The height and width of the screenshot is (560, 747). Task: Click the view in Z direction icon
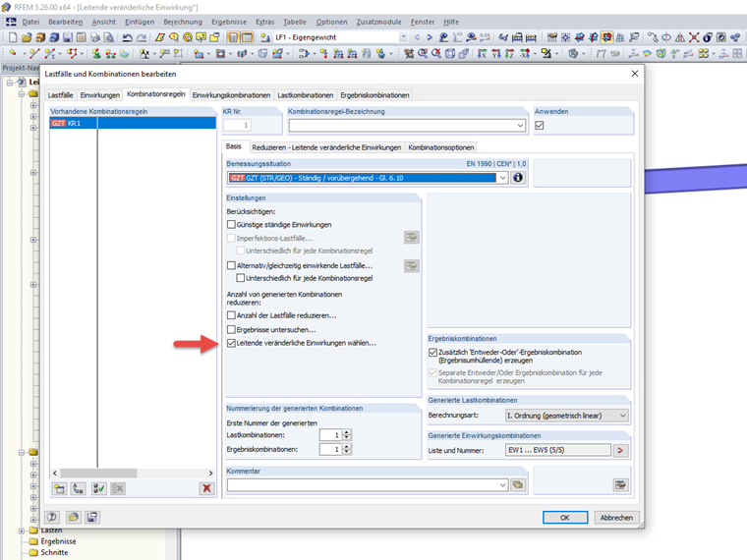509,53
